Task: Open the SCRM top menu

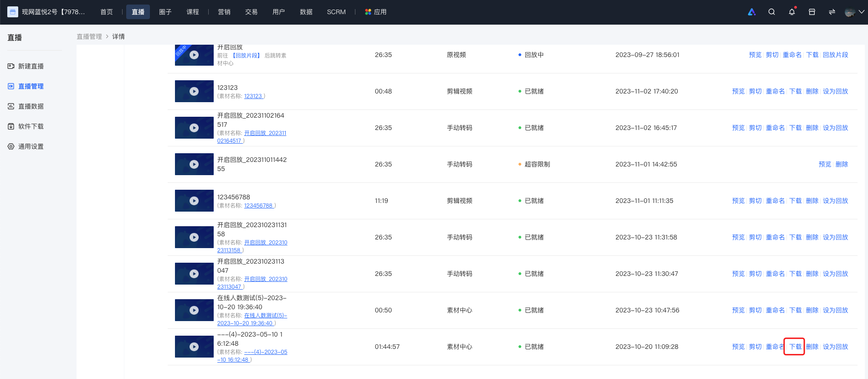Action: pos(336,12)
